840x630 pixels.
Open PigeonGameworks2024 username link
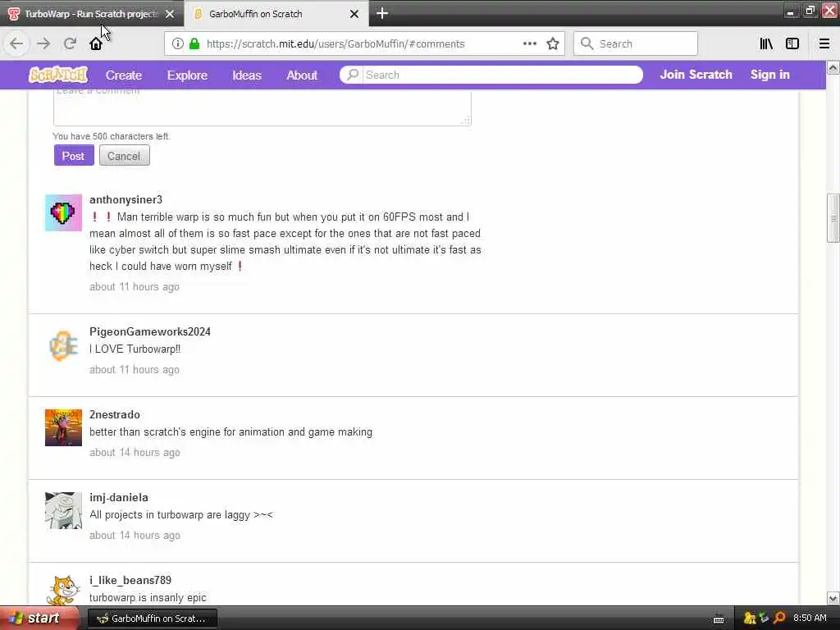[x=150, y=331]
